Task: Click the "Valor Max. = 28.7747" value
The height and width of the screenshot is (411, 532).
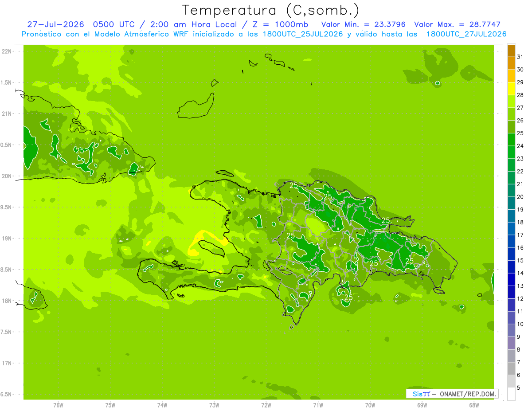Action: coord(457,24)
